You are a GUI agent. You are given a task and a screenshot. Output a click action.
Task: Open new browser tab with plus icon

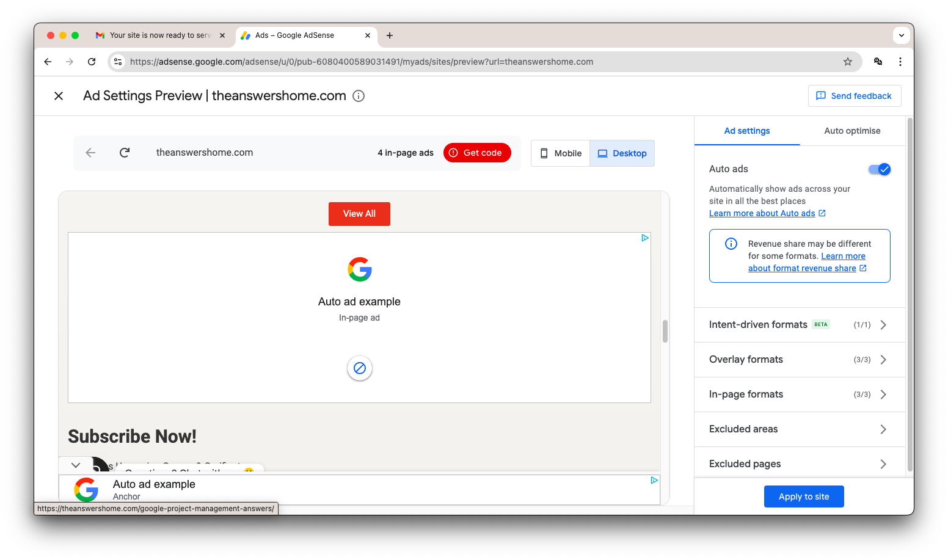pyautogui.click(x=390, y=35)
